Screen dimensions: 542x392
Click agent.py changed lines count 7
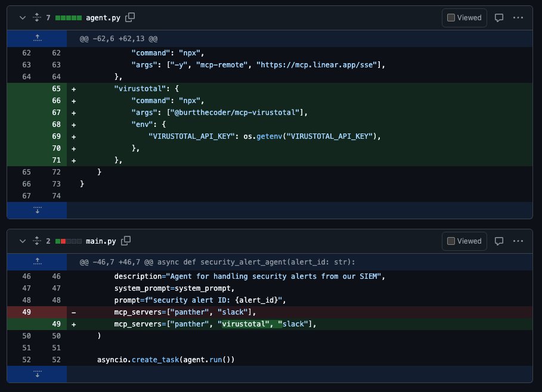48,18
